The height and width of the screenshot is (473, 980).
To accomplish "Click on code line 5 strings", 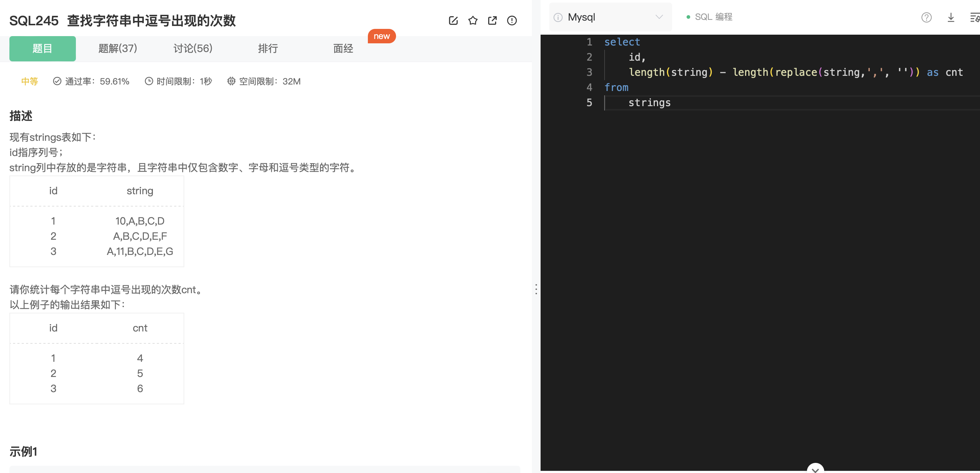I will (649, 103).
